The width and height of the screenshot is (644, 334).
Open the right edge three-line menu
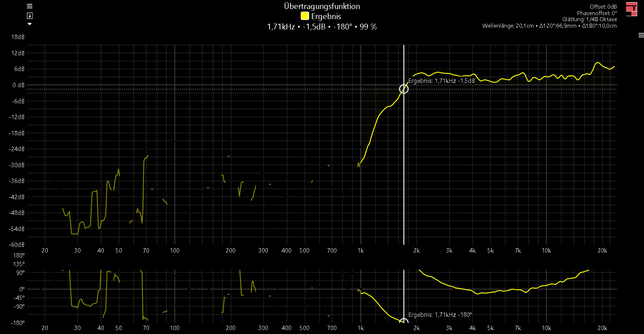pyautogui.click(x=641, y=35)
